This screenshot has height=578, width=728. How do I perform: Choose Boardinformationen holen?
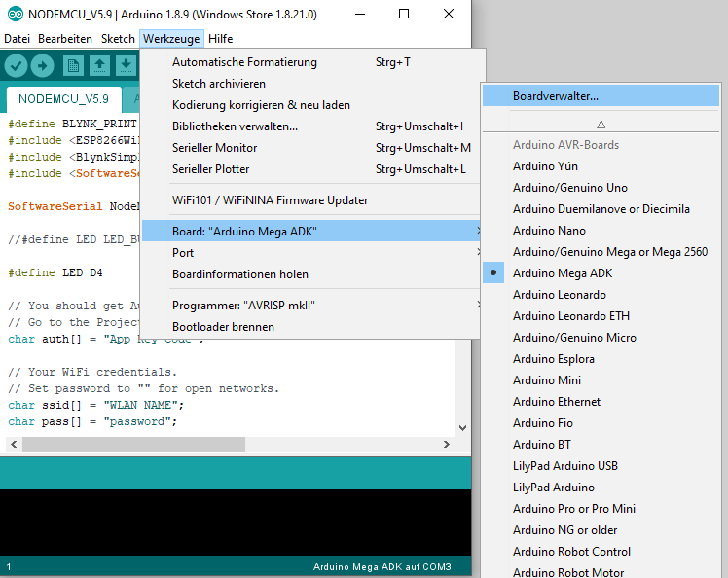[310, 273]
